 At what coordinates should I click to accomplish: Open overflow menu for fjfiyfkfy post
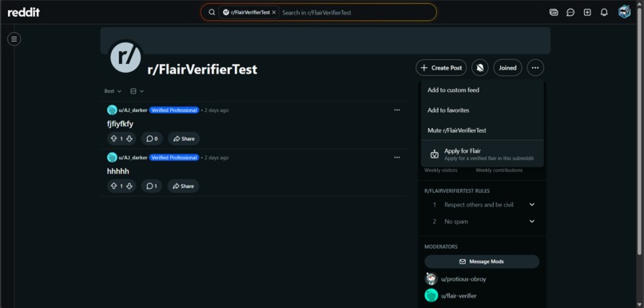click(x=397, y=110)
